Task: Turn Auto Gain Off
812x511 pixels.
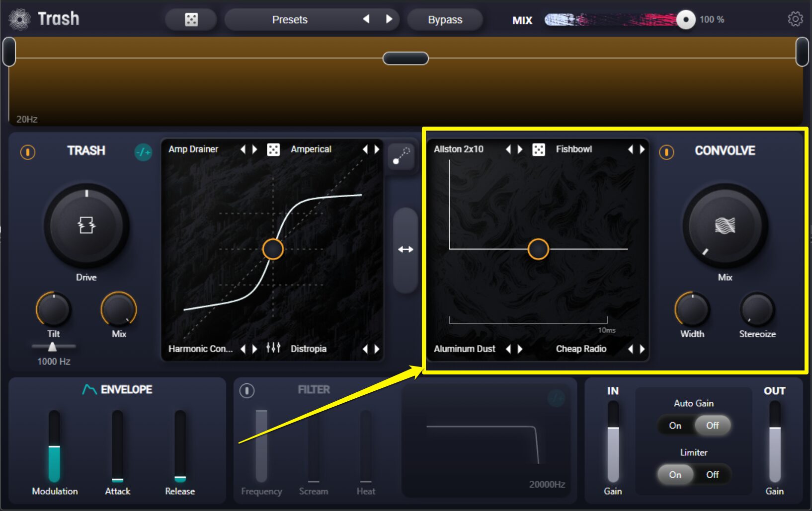Action: click(713, 426)
